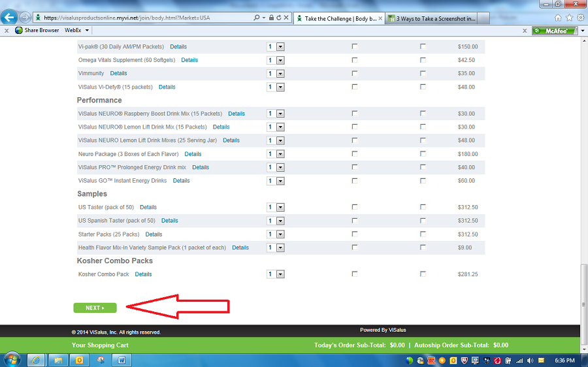
Task: Tick the first checkbox for Neuro Package
Action: (355, 154)
